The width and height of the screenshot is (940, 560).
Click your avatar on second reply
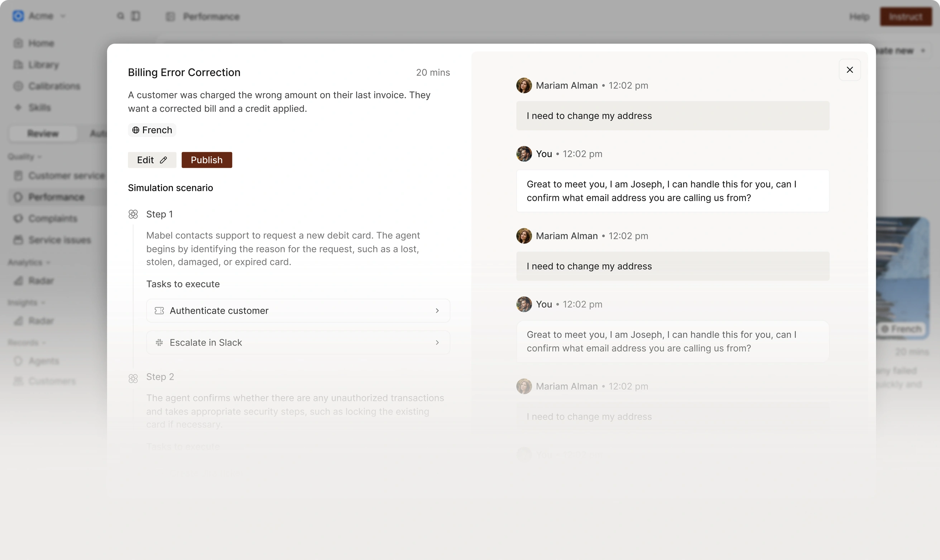[x=524, y=304]
